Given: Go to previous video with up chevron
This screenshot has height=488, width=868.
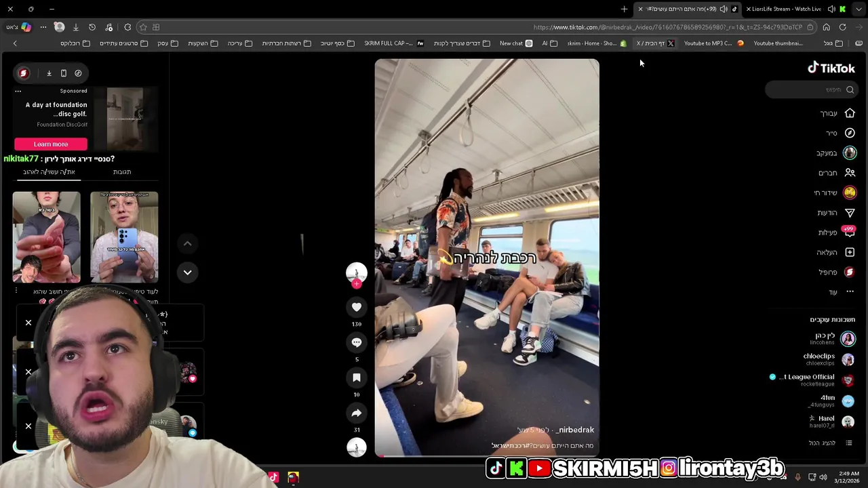Looking at the screenshot, I should (x=187, y=243).
